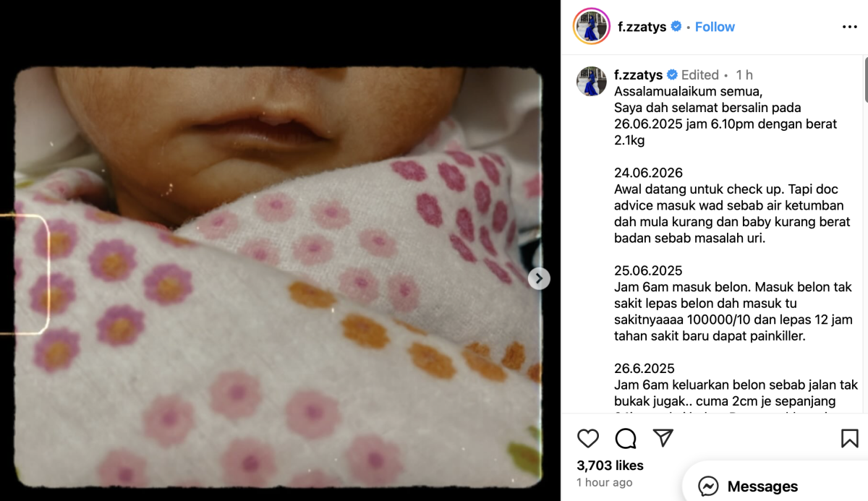Open comments via the speech bubble icon

click(x=626, y=438)
